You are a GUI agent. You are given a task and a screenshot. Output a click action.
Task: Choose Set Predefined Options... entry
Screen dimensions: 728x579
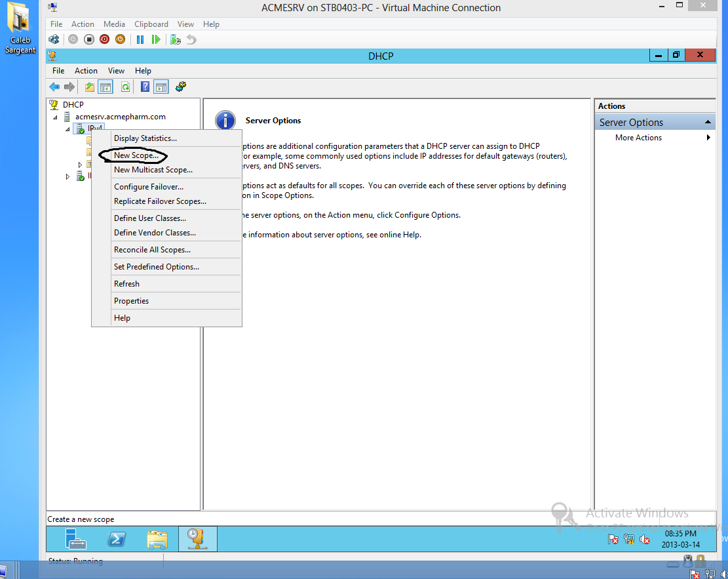pyautogui.click(x=157, y=267)
